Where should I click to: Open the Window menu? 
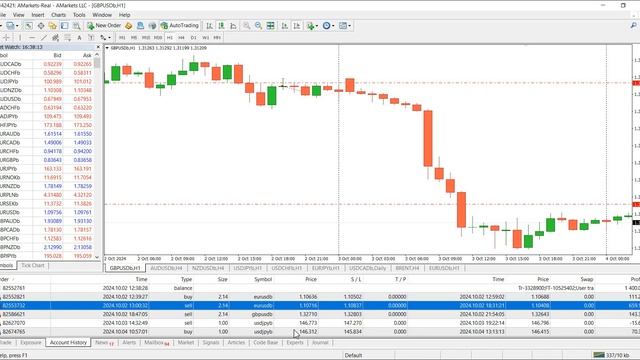pos(102,15)
